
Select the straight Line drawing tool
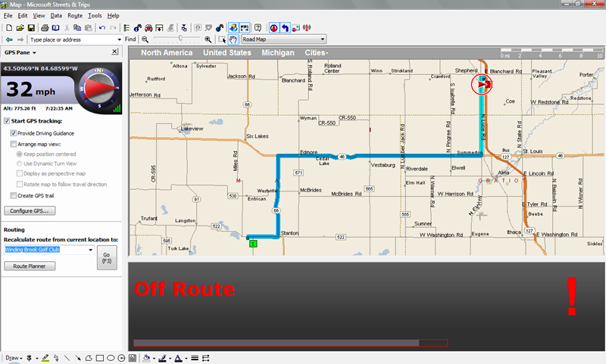(x=67, y=358)
